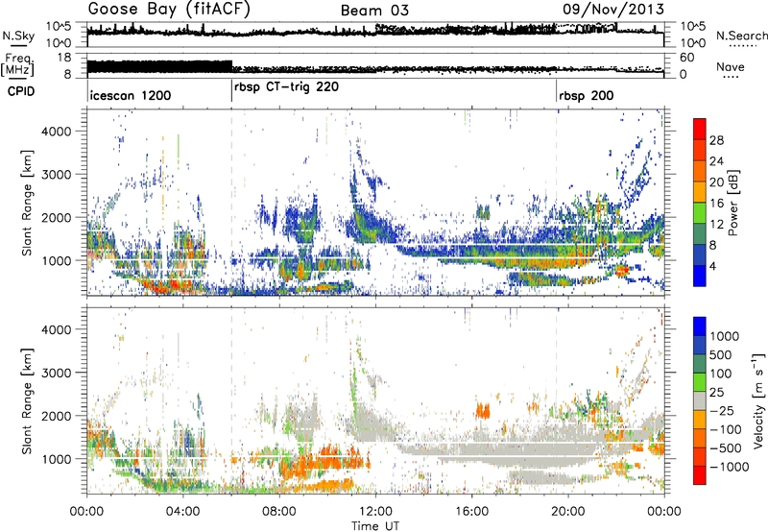Click the light green Power colorbar segment near 16
Image resolution: width=768 pixels, height=532 pixels.
click(700, 212)
